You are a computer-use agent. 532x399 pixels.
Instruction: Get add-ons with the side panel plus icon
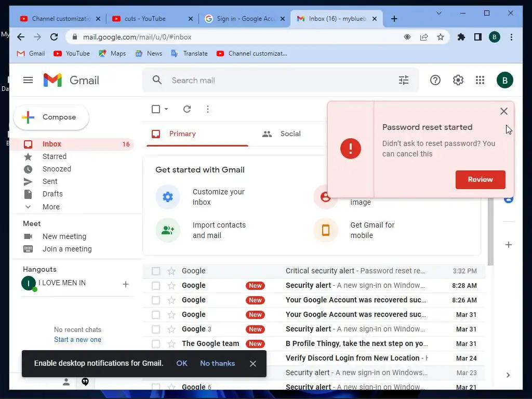pos(508,245)
